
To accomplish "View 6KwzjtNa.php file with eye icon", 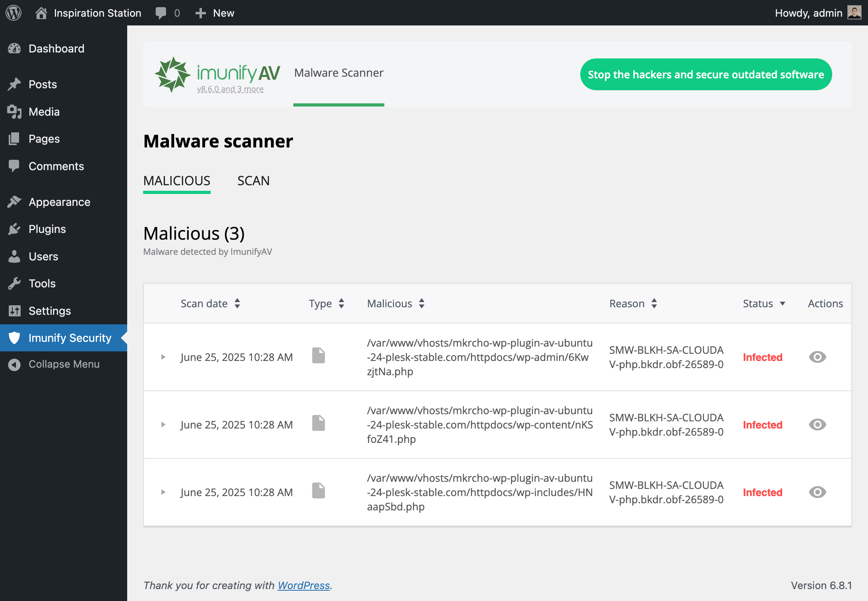I will click(818, 357).
